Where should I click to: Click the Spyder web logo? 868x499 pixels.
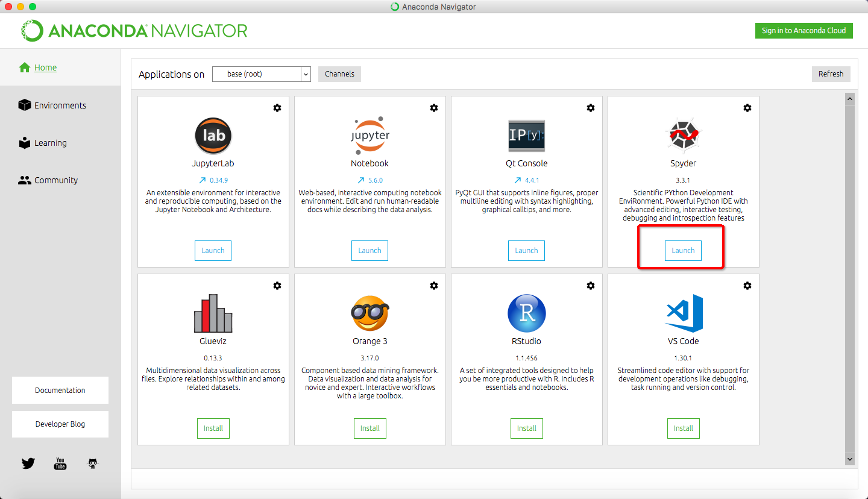[x=684, y=136]
